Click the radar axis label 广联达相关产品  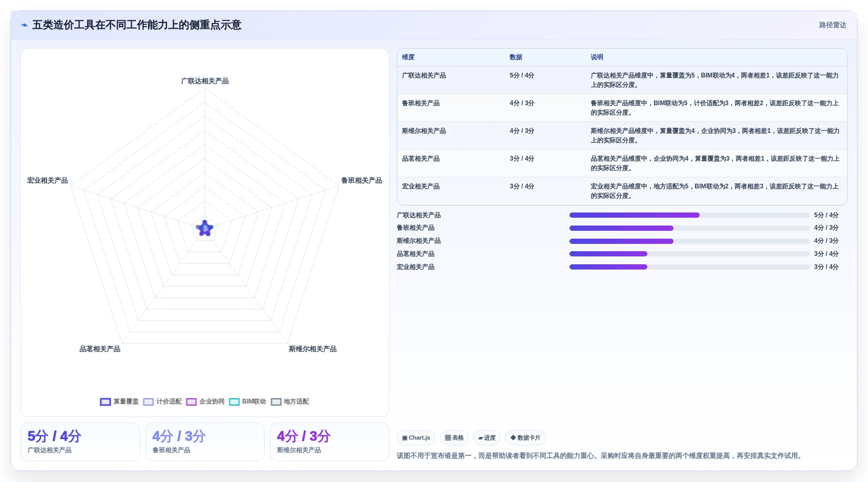(204, 81)
